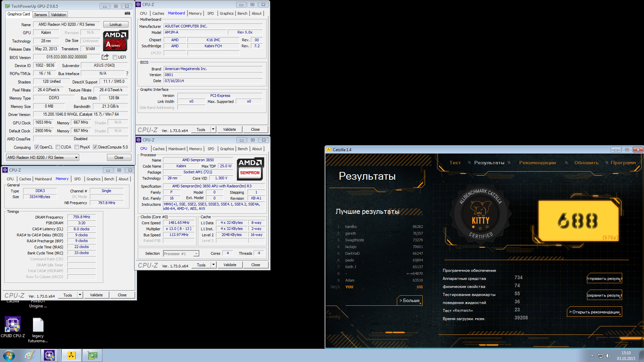
Task: Switch to Catzilla from the taskbar
Action: pyautogui.click(x=71, y=355)
